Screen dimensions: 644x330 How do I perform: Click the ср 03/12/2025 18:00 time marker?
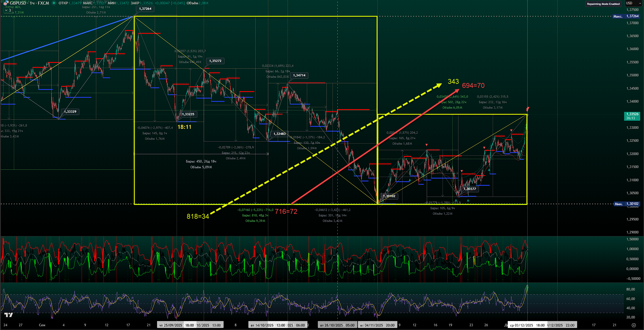point(527,325)
